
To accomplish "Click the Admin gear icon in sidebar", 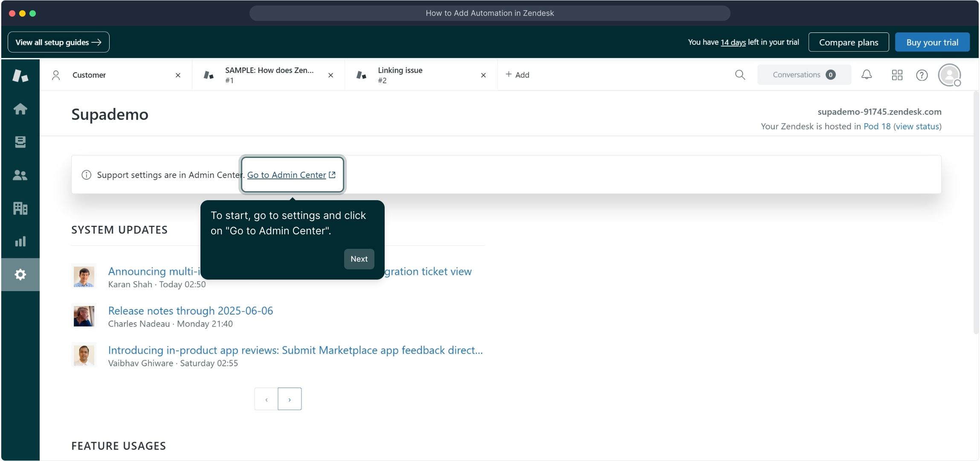I will tap(20, 274).
